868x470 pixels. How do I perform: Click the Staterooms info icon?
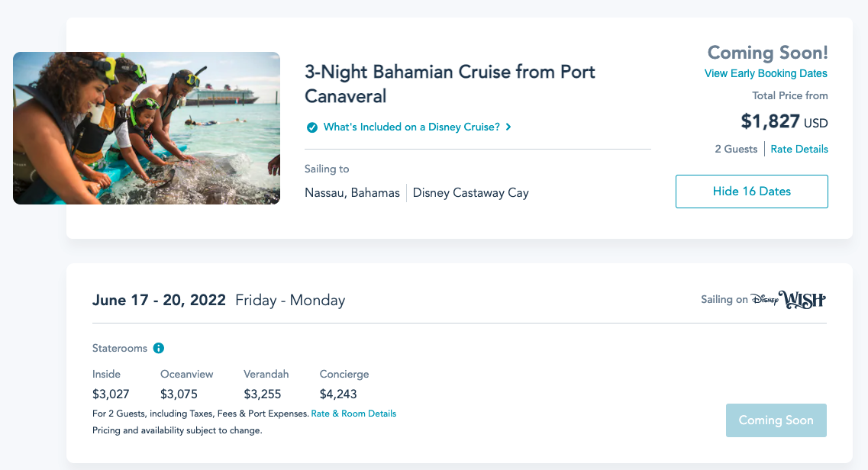coord(159,349)
